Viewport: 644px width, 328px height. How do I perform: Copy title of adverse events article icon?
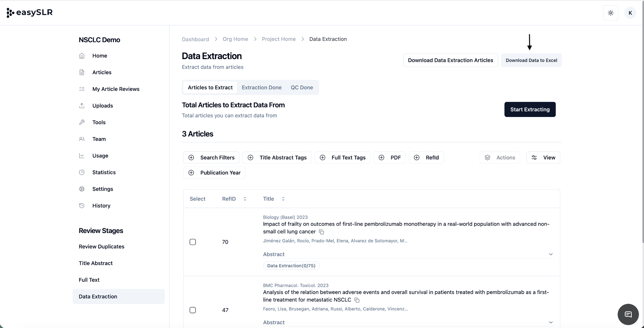coord(357,300)
